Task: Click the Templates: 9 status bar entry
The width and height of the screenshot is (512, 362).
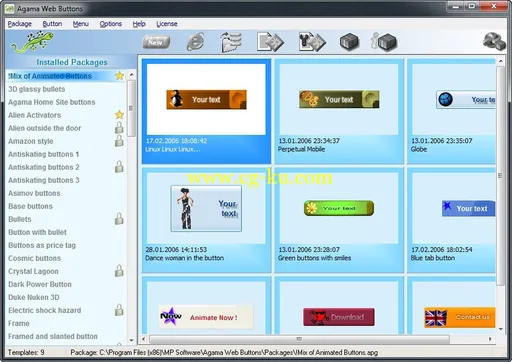Action: tap(26, 352)
